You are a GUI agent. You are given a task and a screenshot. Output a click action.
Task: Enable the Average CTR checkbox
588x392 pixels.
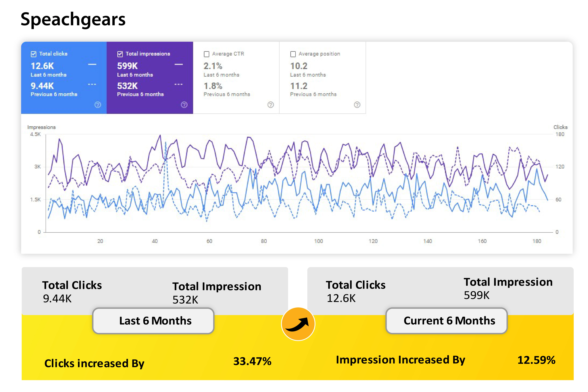(x=207, y=54)
